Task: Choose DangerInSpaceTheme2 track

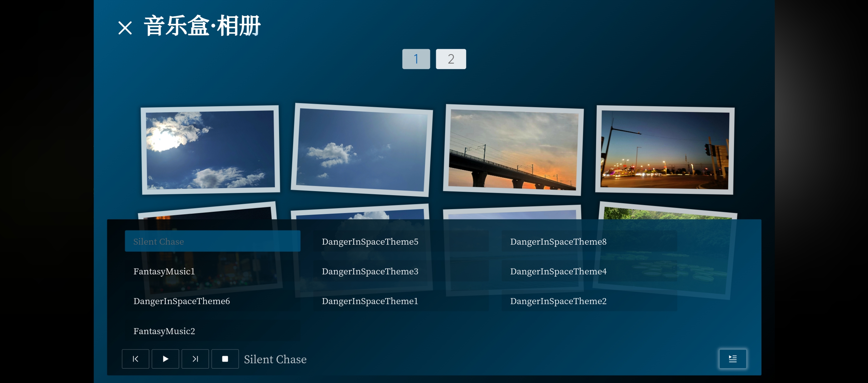Action: click(x=589, y=301)
